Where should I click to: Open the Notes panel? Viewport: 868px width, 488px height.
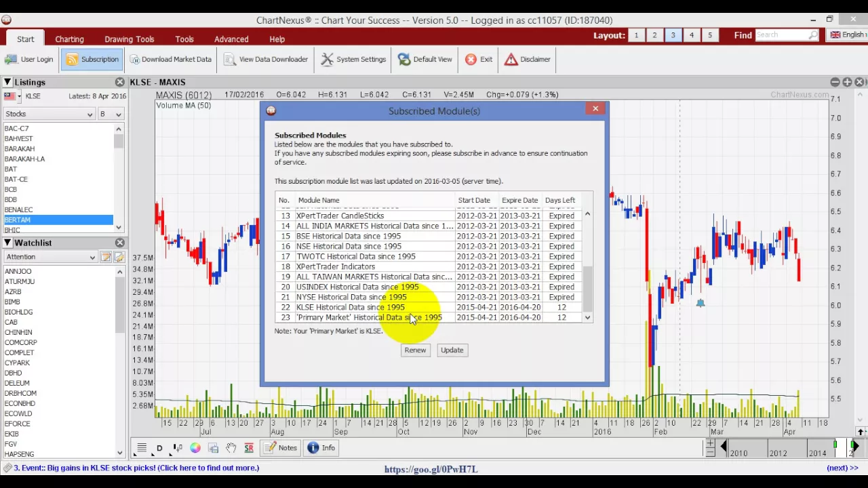[280, 448]
